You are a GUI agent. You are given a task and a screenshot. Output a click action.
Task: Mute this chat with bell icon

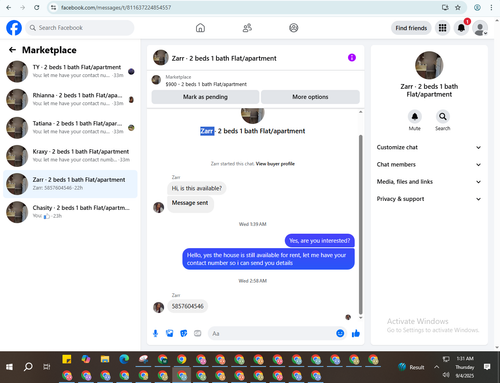point(415,116)
